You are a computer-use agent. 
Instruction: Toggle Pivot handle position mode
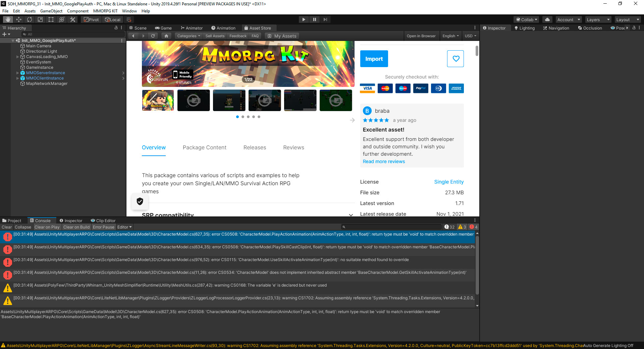(91, 19)
